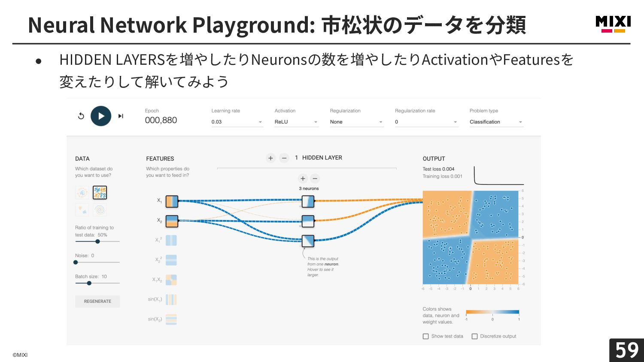Add a neuron to the hidden layer
Screen dimensions: 644x362
pos(303,178)
